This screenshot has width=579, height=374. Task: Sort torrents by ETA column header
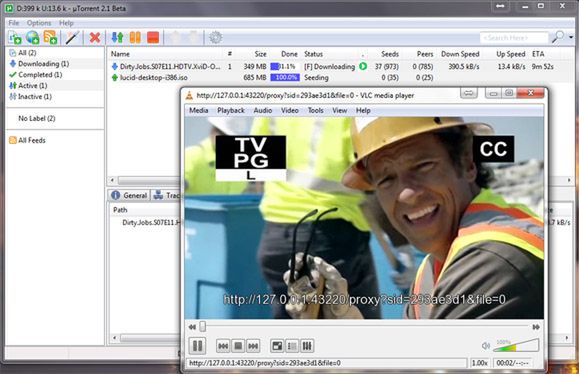538,54
